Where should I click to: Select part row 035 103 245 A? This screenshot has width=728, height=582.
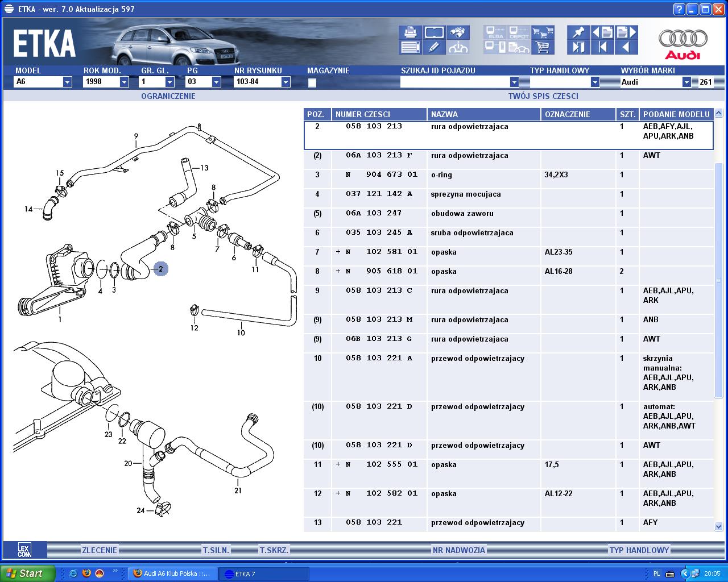(508, 232)
